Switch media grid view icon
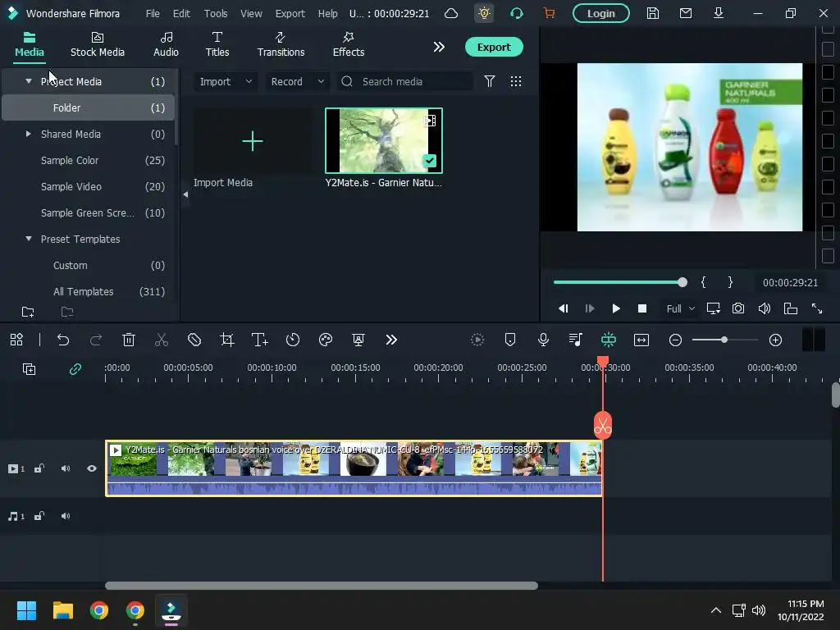 tap(516, 81)
